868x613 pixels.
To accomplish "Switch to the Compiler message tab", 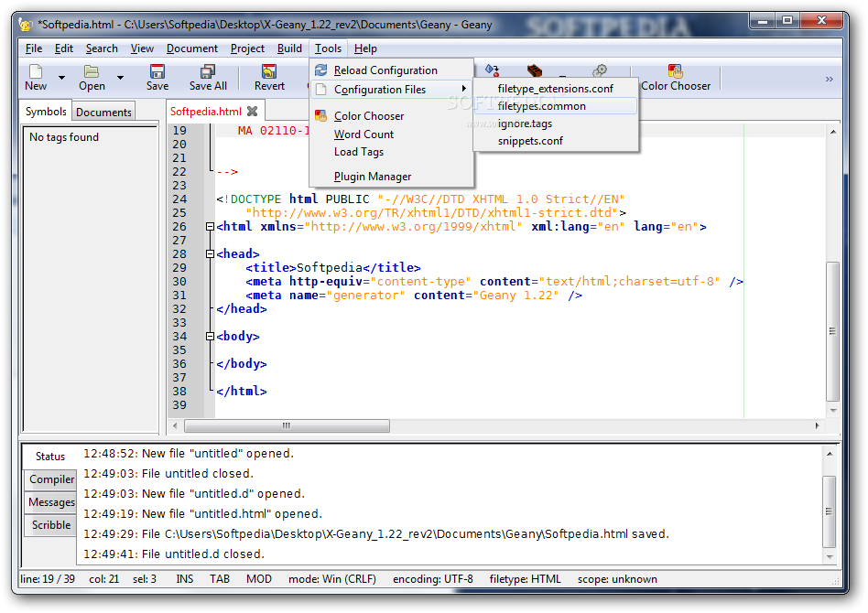I will coord(51,479).
